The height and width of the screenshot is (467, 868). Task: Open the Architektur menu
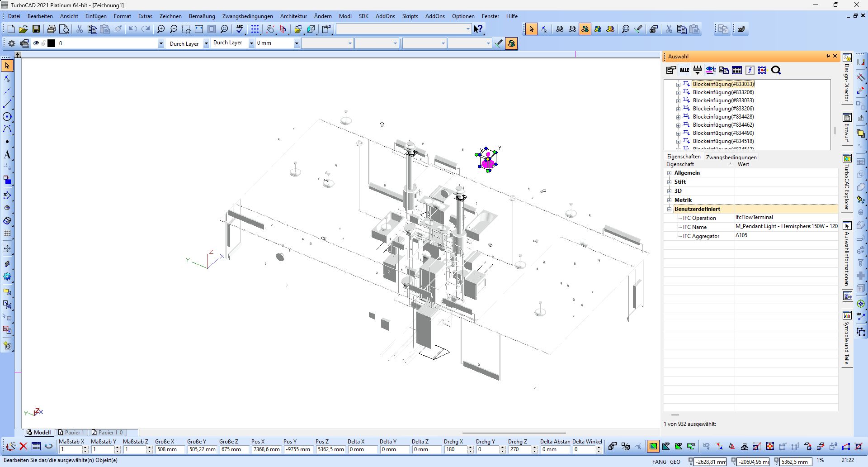293,16
